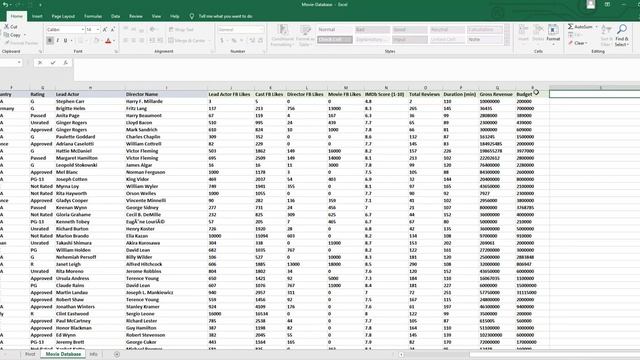This screenshot has height=360, width=640.
Task: Apply the Normal cell style
Action: pyautogui.click(x=335, y=30)
